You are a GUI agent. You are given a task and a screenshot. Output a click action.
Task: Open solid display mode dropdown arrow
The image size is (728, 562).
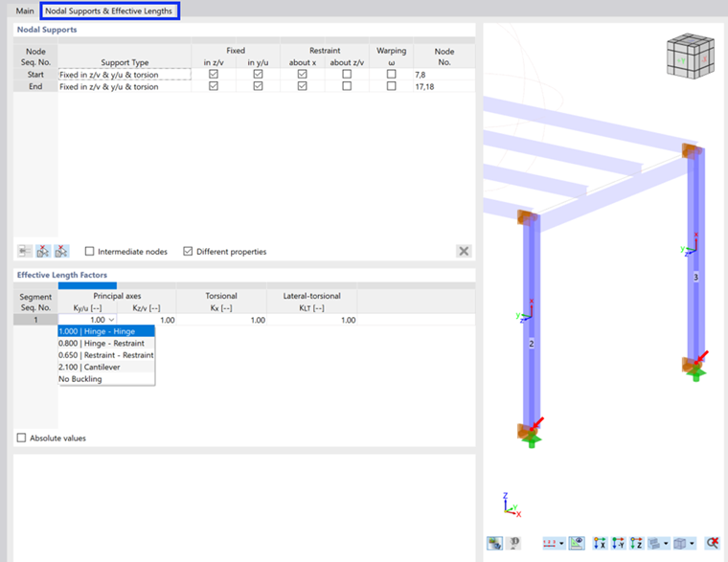click(x=667, y=543)
